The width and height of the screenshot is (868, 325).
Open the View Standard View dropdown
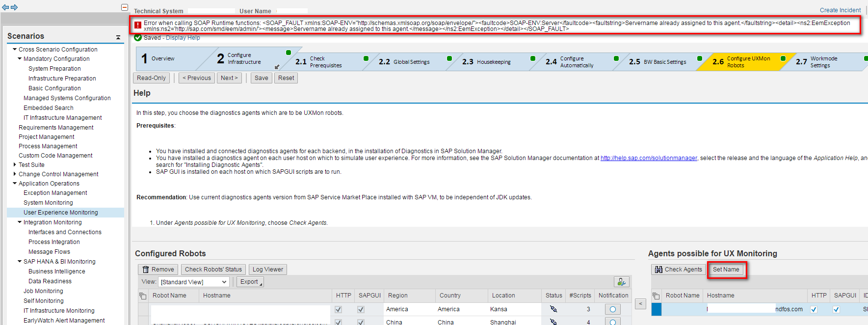(194, 282)
